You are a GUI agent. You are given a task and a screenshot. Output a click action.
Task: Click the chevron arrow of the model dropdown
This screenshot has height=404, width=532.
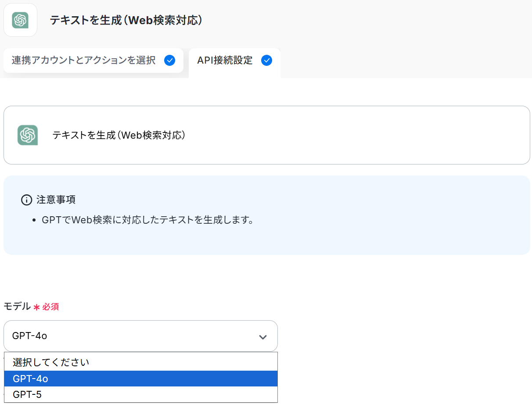pos(263,337)
